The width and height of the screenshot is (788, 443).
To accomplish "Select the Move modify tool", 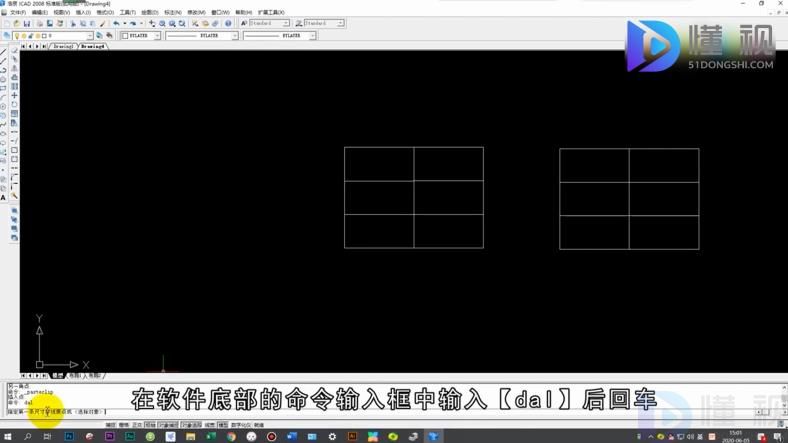I will coord(14,95).
